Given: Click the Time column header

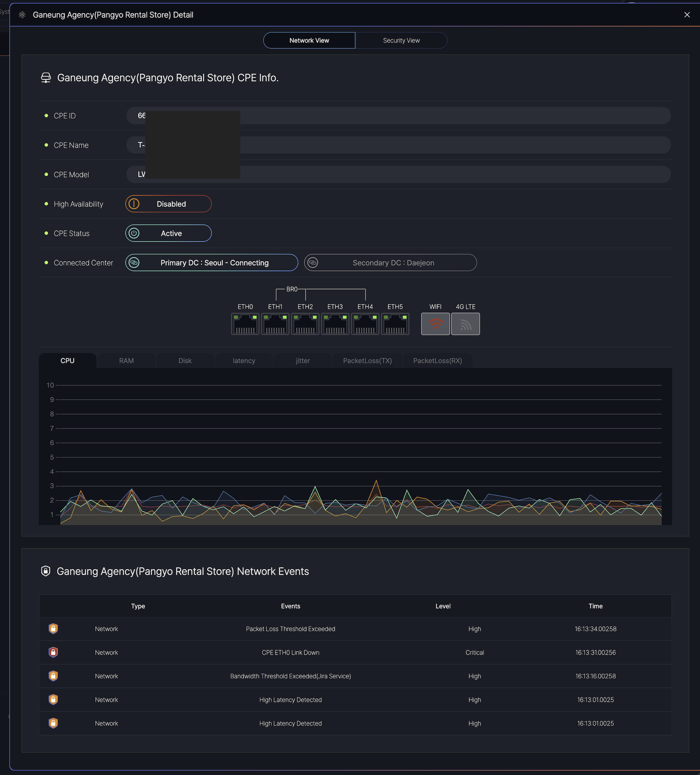Looking at the screenshot, I should 595,606.
